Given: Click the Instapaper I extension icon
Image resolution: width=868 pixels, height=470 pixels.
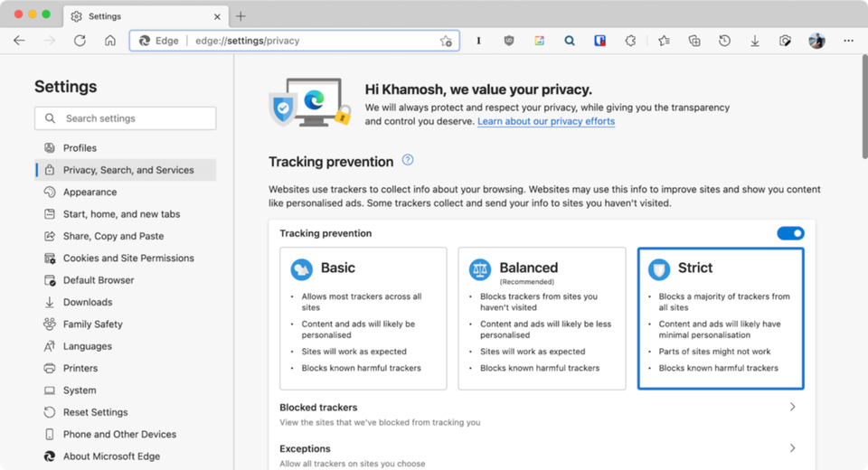Looking at the screenshot, I should (479, 41).
